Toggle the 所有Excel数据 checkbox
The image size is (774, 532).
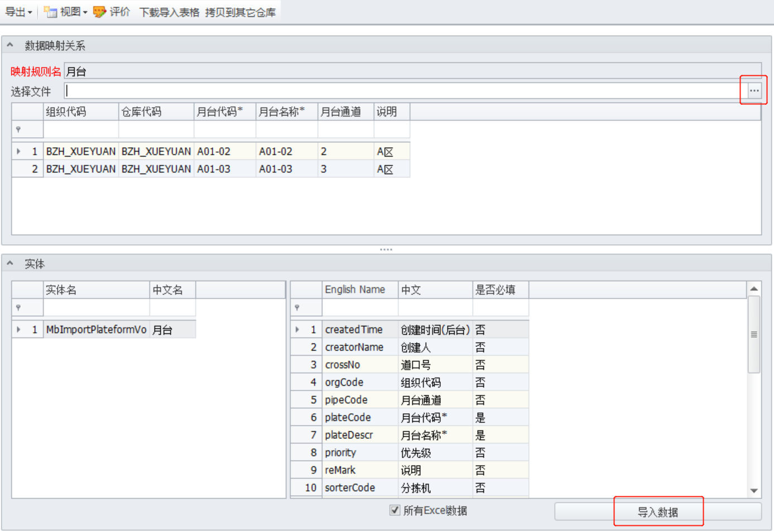(x=395, y=510)
